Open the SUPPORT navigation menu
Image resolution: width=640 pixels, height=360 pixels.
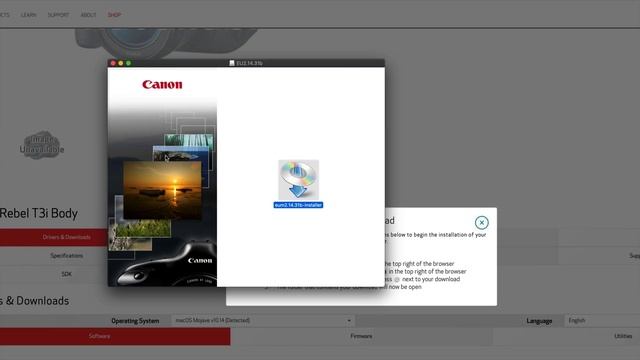click(x=58, y=15)
